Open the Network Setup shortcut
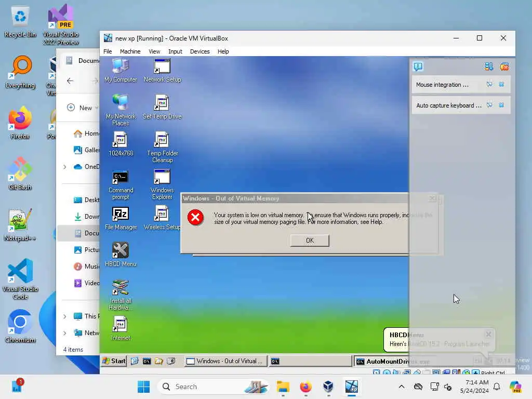This screenshot has width=532, height=399. tap(162, 70)
